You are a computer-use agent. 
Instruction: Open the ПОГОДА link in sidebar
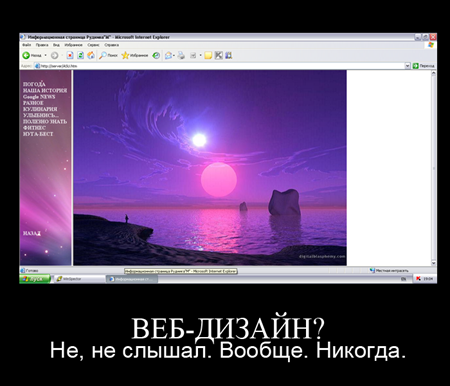(x=34, y=84)
